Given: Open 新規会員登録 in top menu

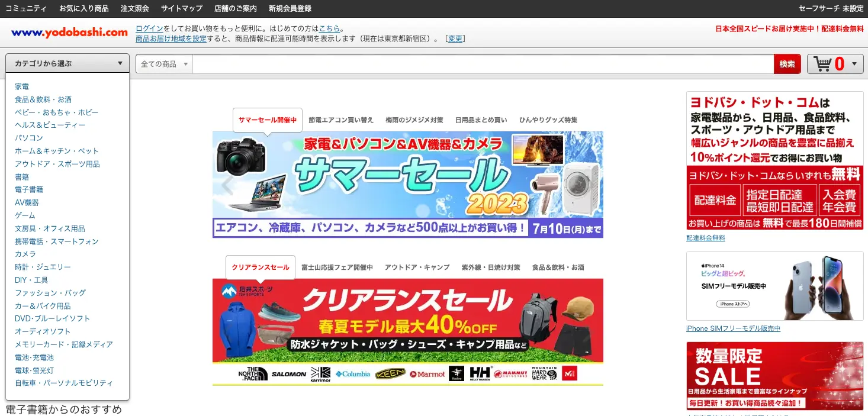Looking at the screenshot, I should pos(290,9).
